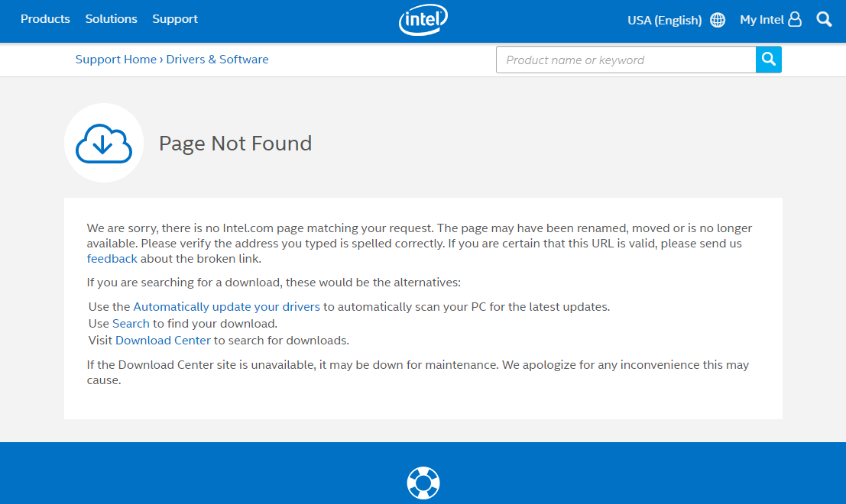Click the lifebuoy support icon in footer
The width and height of the screenshot is (846, 504).
(x=423, y=483)
